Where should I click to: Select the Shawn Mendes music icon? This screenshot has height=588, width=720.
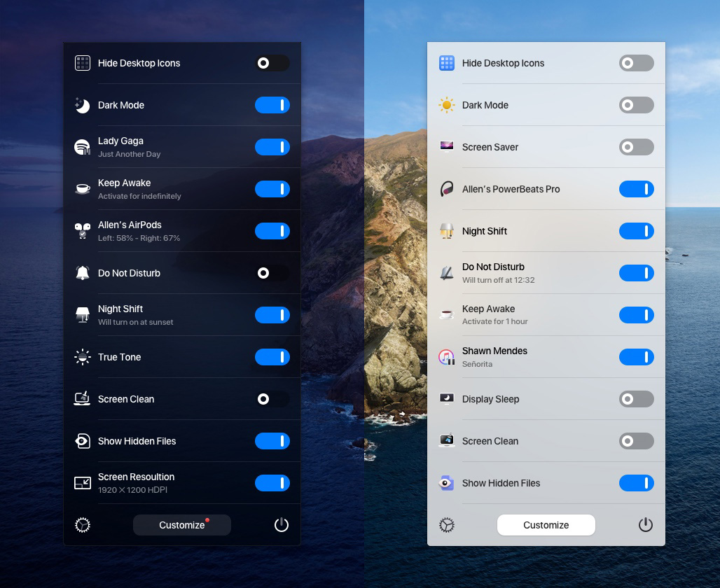446,357
